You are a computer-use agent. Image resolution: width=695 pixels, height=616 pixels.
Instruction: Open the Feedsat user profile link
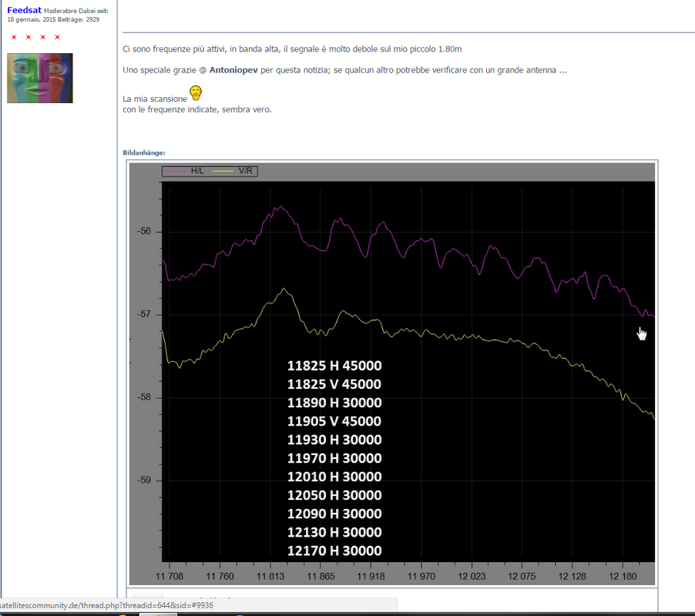(x=24, y=10)
